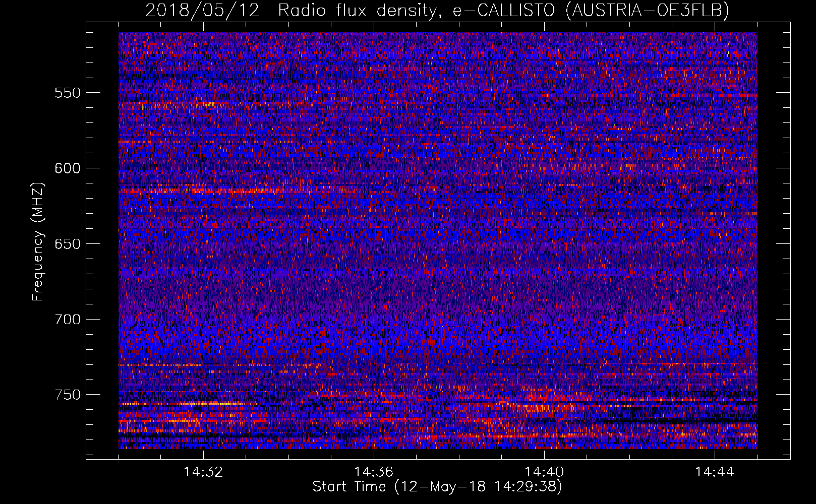
Task: Click the 14:40 time tick label
Action: pos(544,472)
